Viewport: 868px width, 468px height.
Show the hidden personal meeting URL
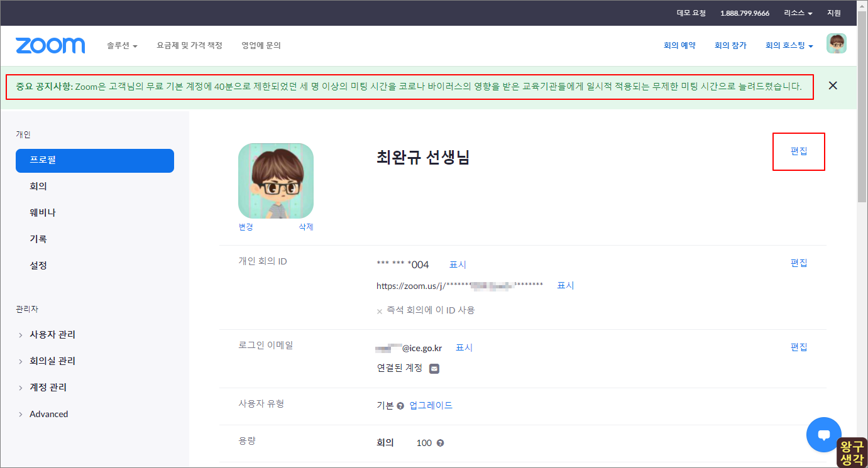coord(566,286)
